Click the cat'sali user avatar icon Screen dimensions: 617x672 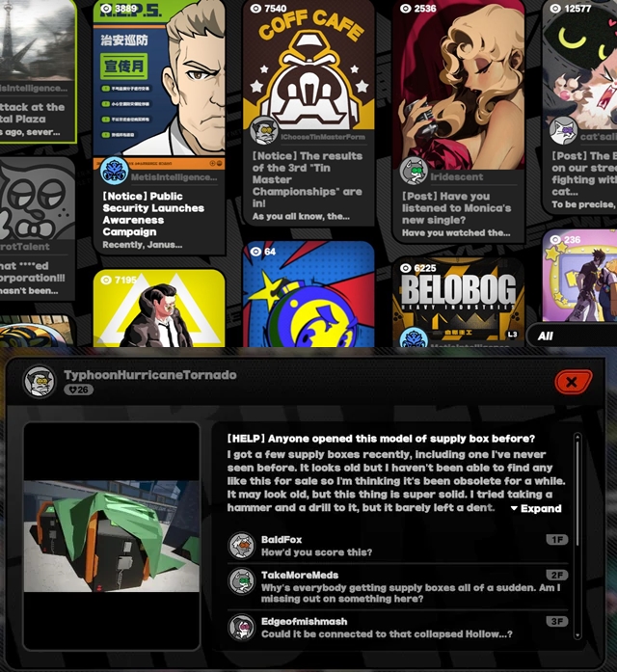pos(563,130)
